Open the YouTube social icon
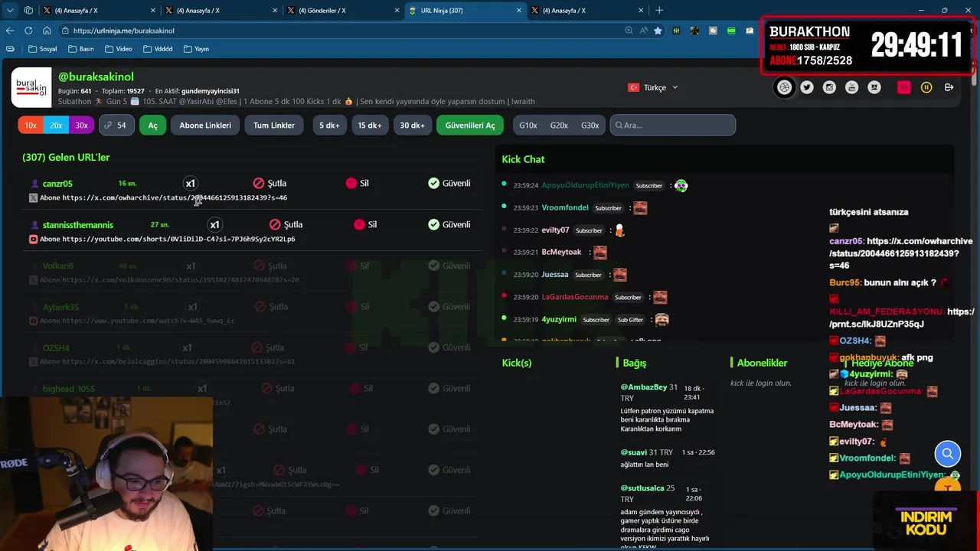The width and height of the screenshot is (980, 551). click(851, 87)
